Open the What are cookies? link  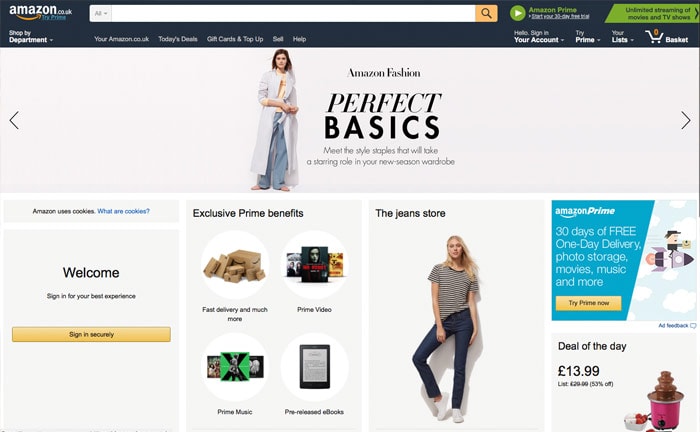tap(124, 211)
